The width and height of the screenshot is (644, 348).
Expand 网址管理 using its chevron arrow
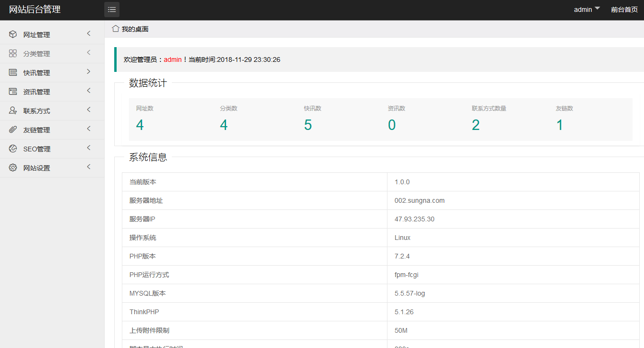tap(89, 33)
